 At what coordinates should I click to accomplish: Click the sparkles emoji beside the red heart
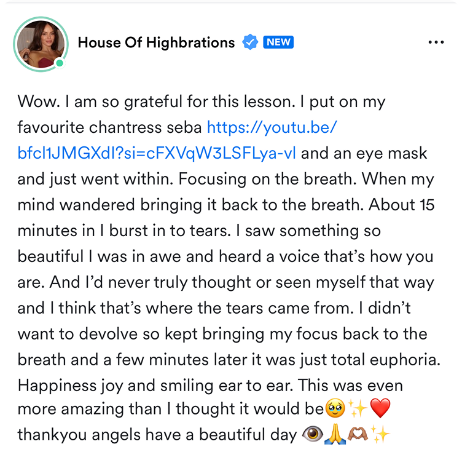click(358, 408)
